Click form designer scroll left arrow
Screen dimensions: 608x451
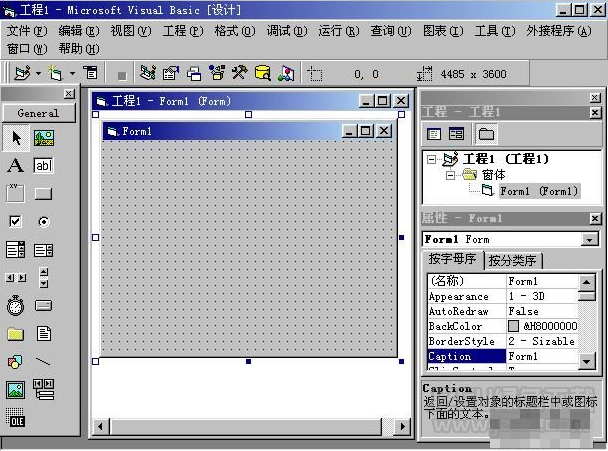[100, 427]
